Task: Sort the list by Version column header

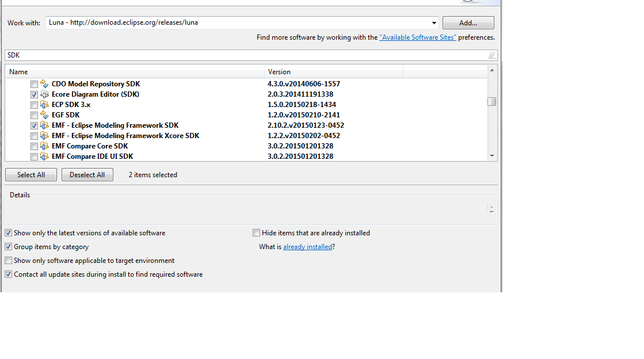Action: (x=333, y=72)
